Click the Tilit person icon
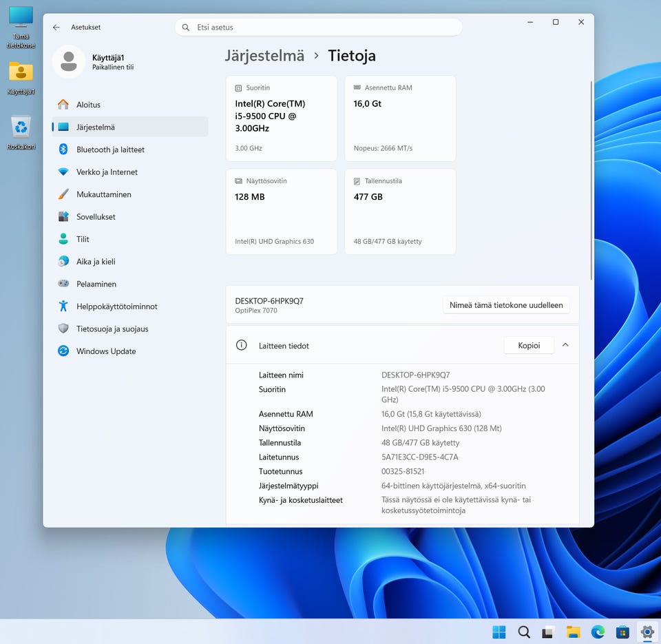 pyautogui.click(x=63, y=239)
